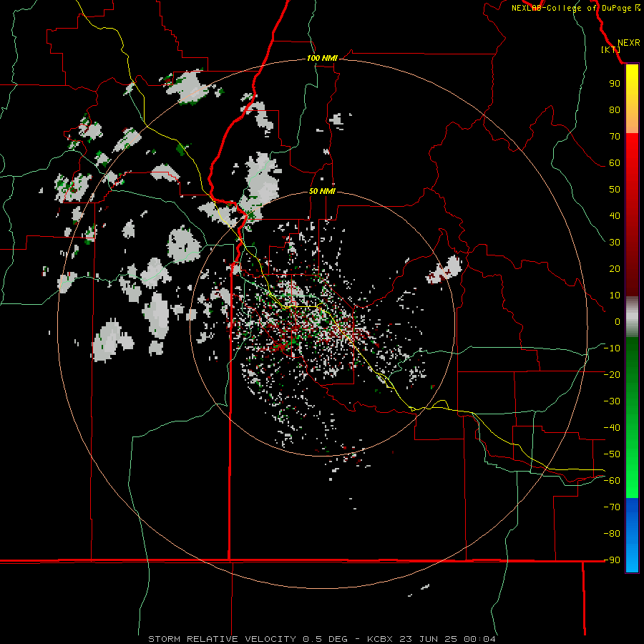Image resolution: width=644 pixels, height=644 pixels.
Task: Click the 90 value on velocity scale
Action: (x=615, y=84)
